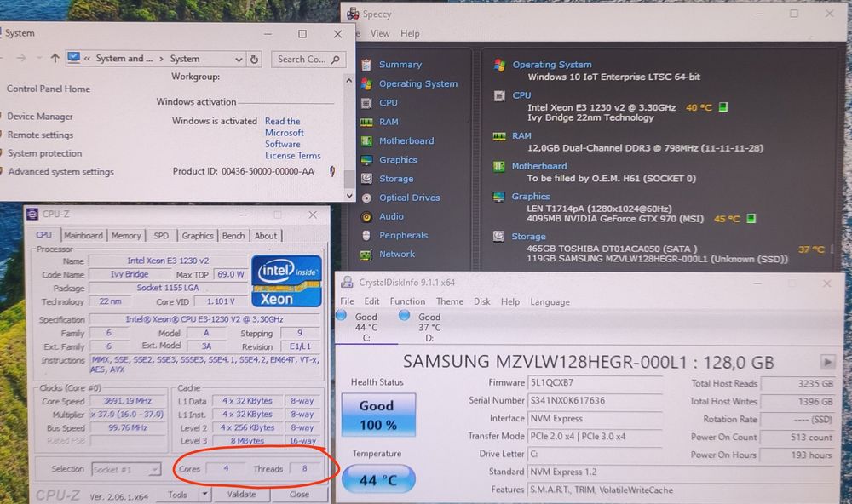Open Advanced system settings link
Viewport: 852px width, 504px height.
coord(60,172)
